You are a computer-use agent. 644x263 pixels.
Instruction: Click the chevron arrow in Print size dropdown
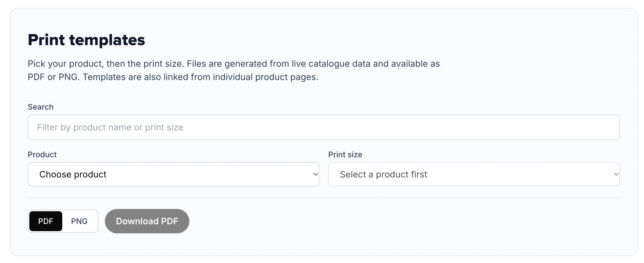pyautogui.click(x=616, y=174)
